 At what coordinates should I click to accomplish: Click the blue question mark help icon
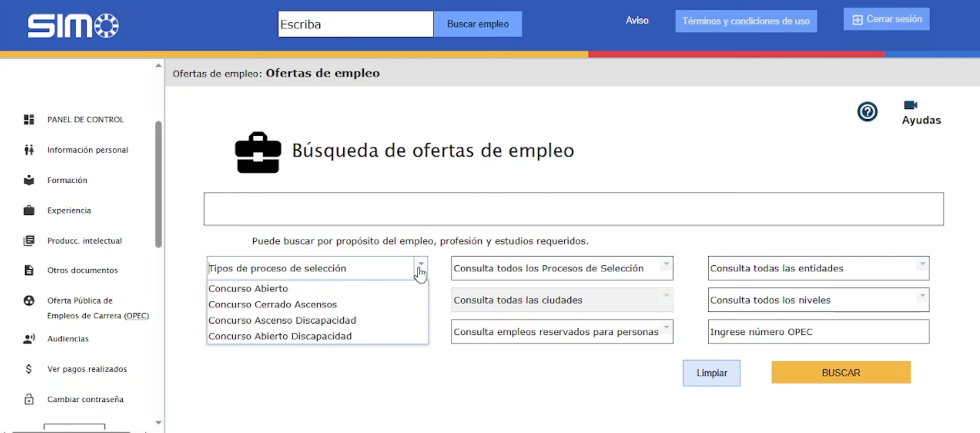click(x=867, y=112)
